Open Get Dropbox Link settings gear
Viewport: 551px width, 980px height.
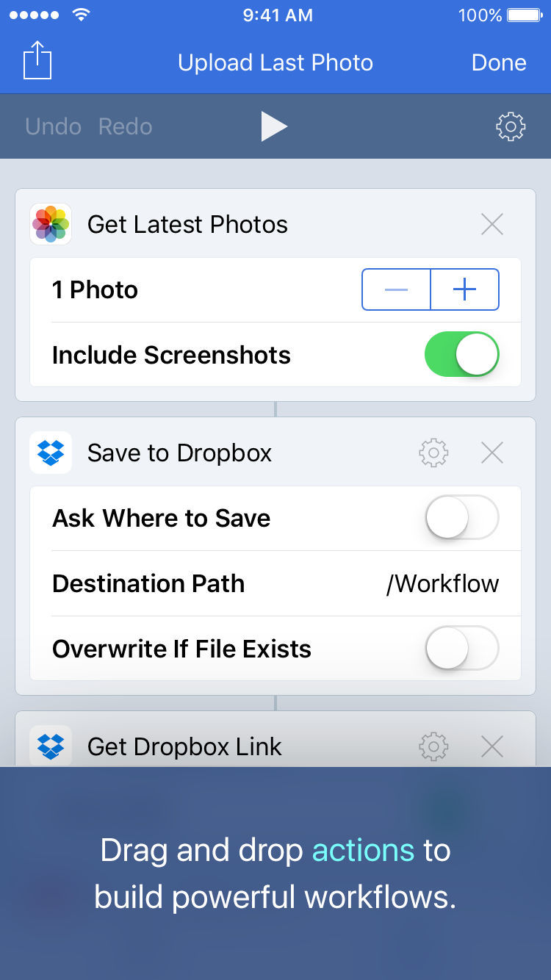click(433, 747)
